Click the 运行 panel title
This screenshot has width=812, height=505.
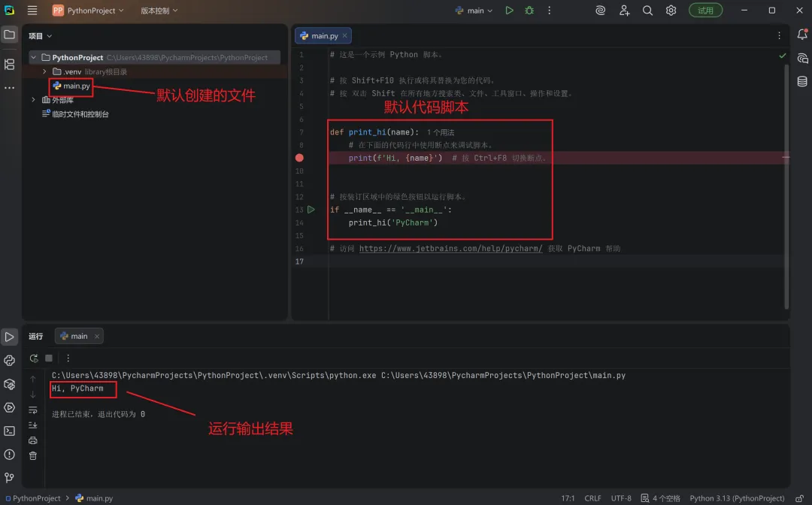coord(36,337)
